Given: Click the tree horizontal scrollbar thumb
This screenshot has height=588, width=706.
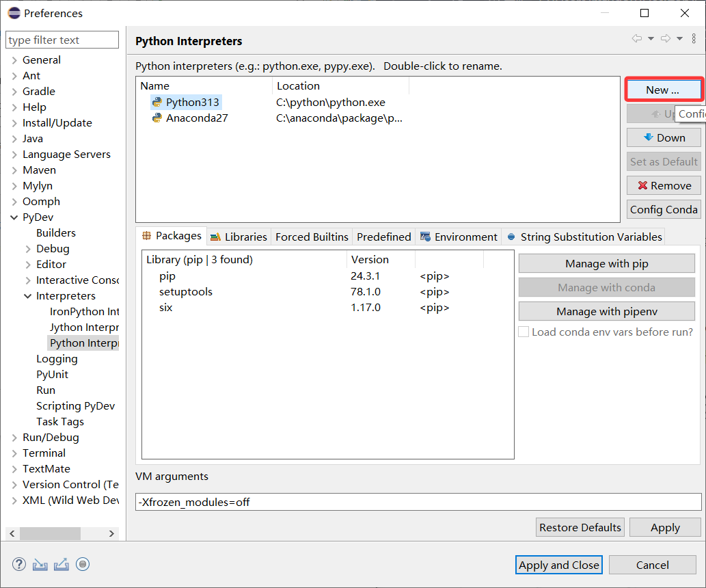Looking at the screenshot, I should click(x=50, y=533).
